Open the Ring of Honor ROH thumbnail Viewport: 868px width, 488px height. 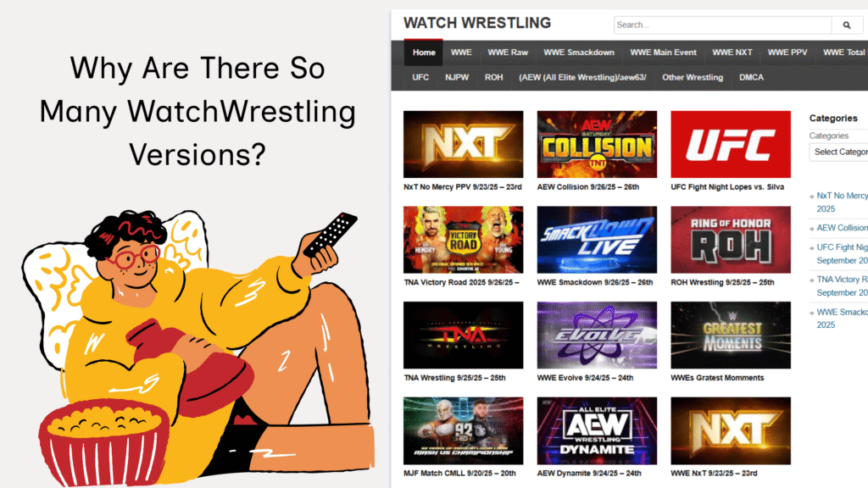731,240
